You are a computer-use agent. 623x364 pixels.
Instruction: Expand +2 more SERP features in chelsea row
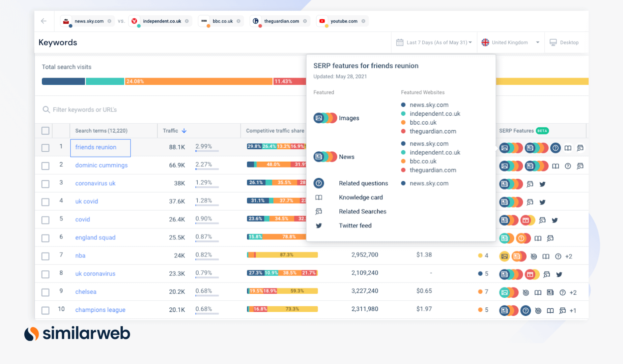573,293
